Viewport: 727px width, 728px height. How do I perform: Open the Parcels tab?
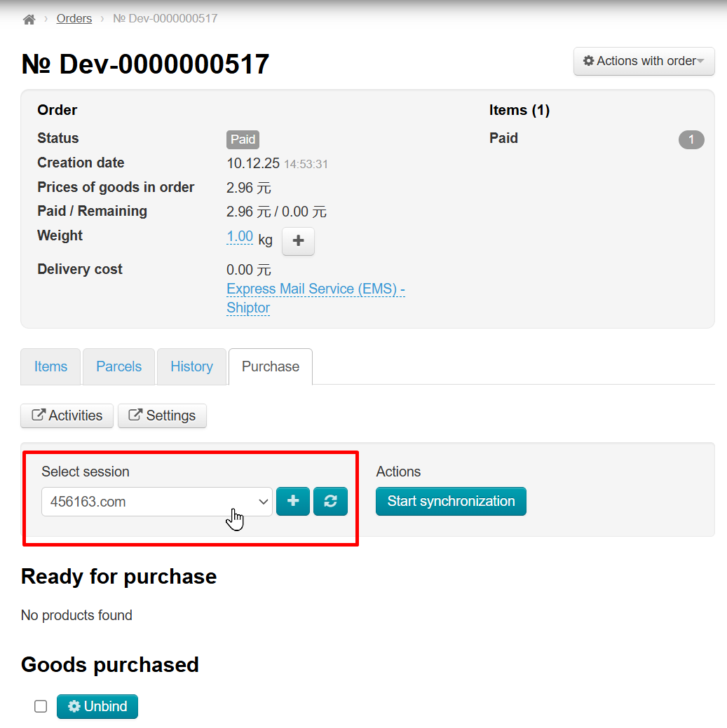[x=118, y=366]
